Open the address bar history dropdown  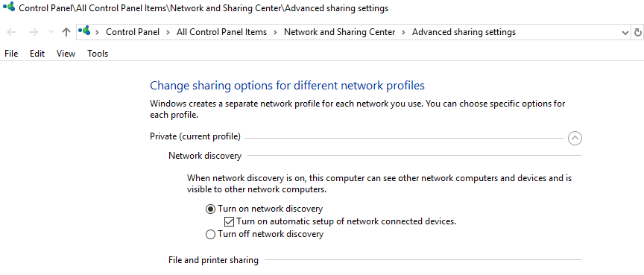625,33
